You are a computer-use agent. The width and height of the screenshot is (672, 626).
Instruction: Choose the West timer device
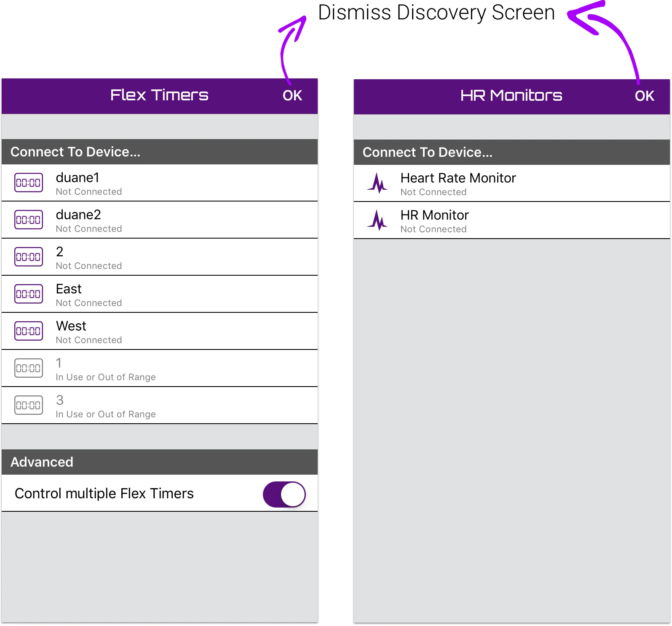click(71, 326)
